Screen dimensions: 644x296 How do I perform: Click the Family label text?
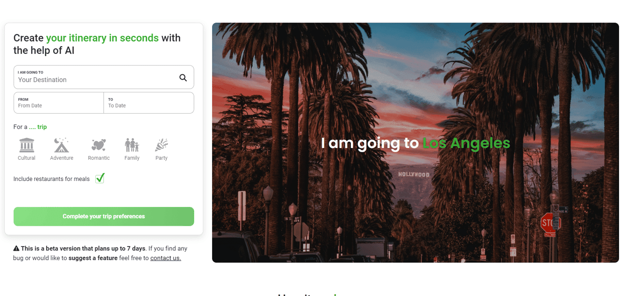[x=132, y=158]
